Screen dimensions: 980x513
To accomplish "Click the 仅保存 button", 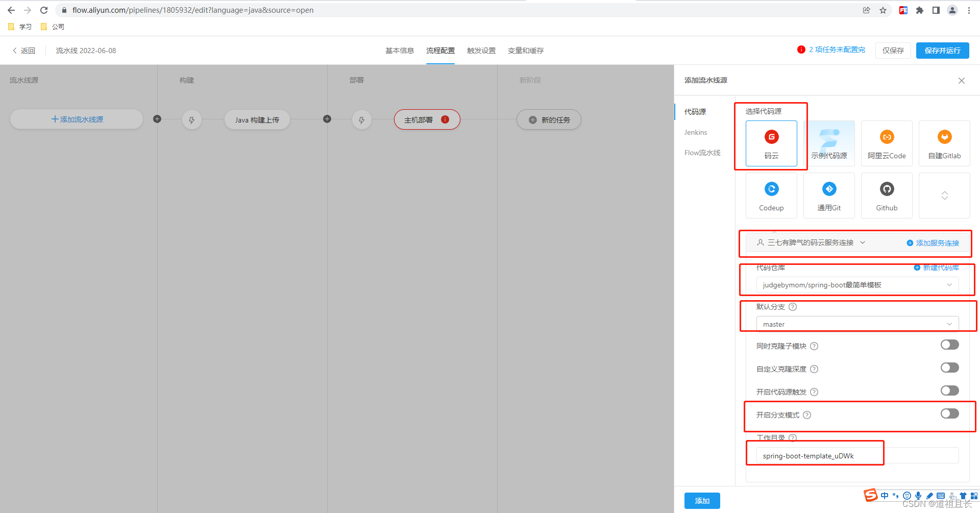I will coord(893,51).
